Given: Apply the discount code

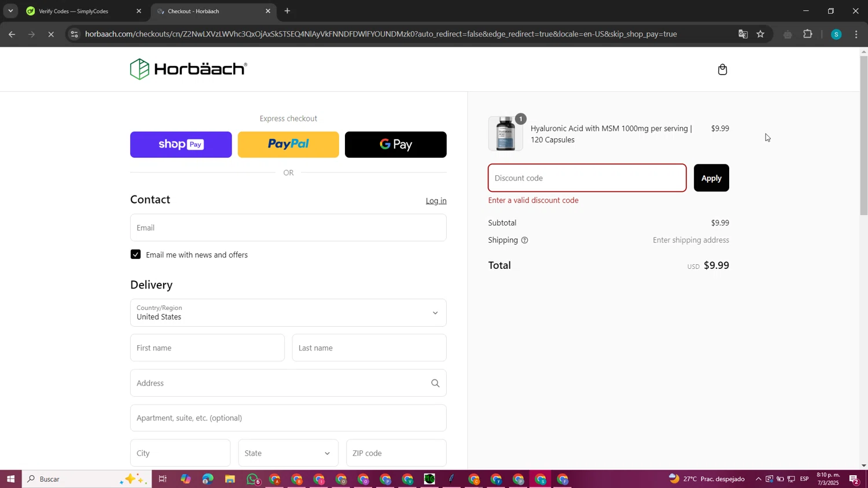Looking at the screenshot, I should click(x=711, y=178).
